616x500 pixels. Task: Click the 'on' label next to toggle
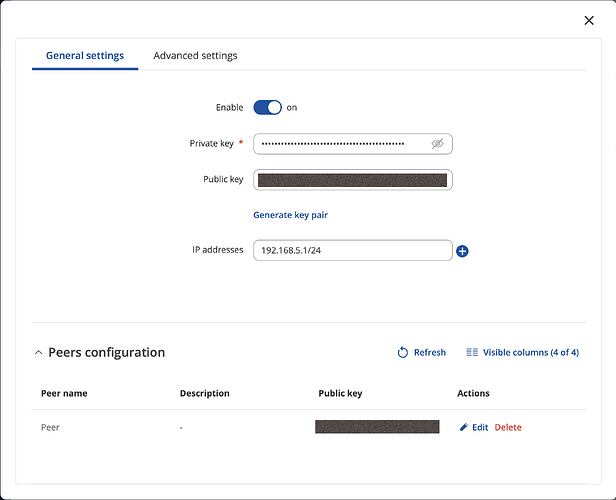[292, 108]
